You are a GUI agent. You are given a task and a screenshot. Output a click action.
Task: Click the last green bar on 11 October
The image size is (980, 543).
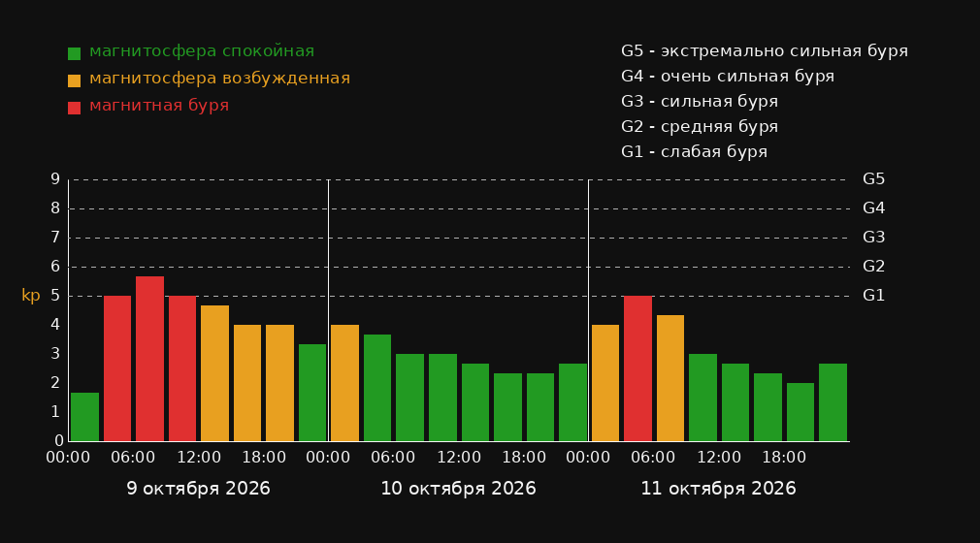pos(833,402)
